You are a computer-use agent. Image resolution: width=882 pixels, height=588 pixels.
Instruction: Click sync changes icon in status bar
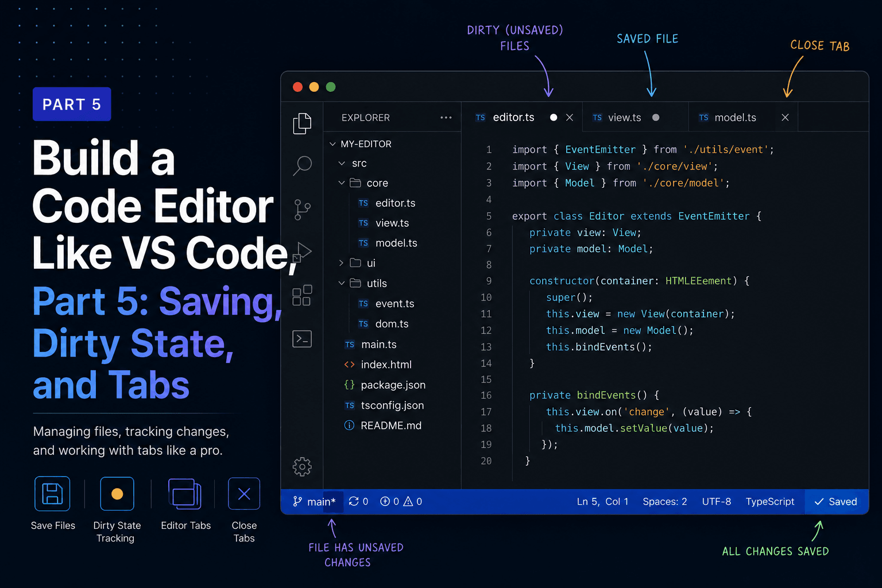354,501
